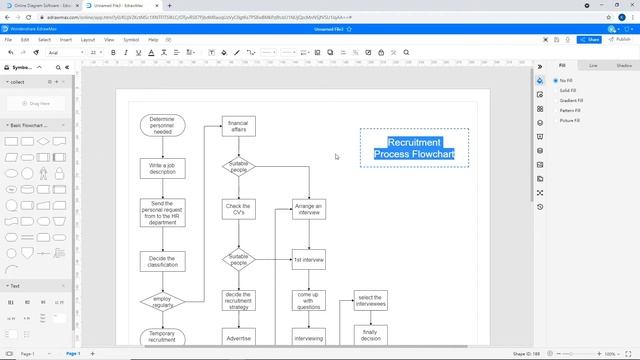
Task: Open the Layout menu
Action: coord(88,40)
